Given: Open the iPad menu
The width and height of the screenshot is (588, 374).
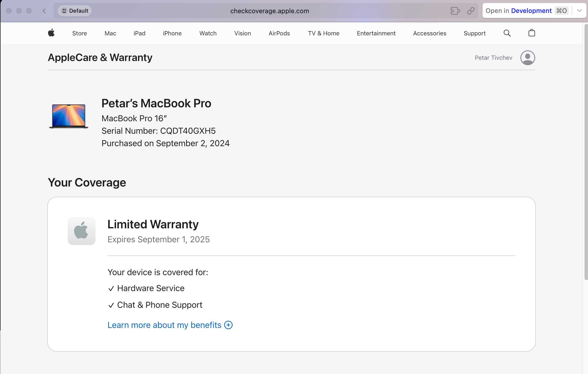Looking at the screenshot, I should pyautogui.click(x=140, y=33).
